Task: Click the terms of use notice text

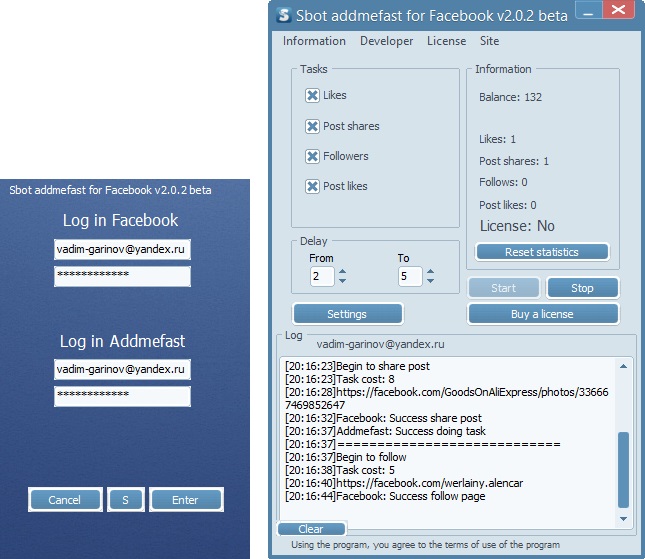Action: pos(425,545)
